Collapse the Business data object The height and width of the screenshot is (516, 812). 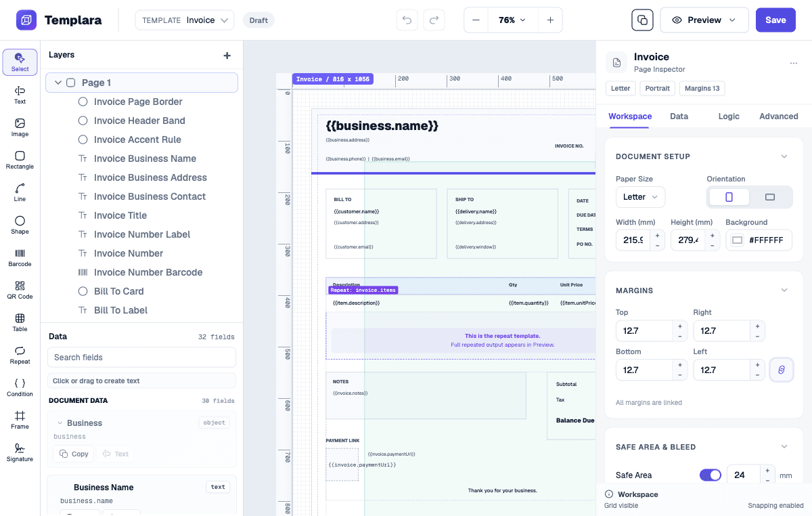click(60, 423)
